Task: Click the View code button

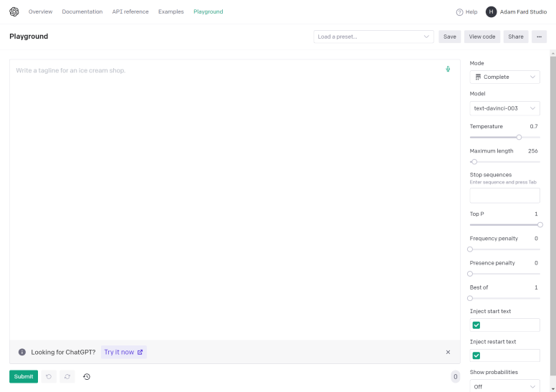Action: [482, 37]
